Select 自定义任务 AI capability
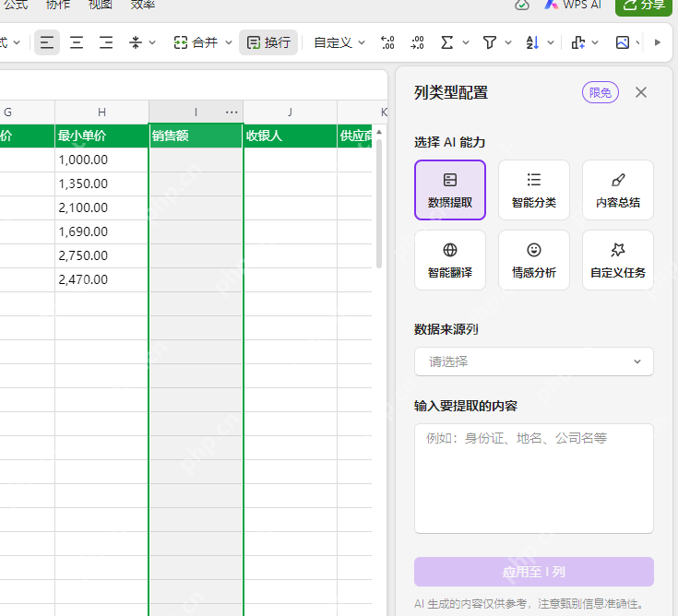 617,260
